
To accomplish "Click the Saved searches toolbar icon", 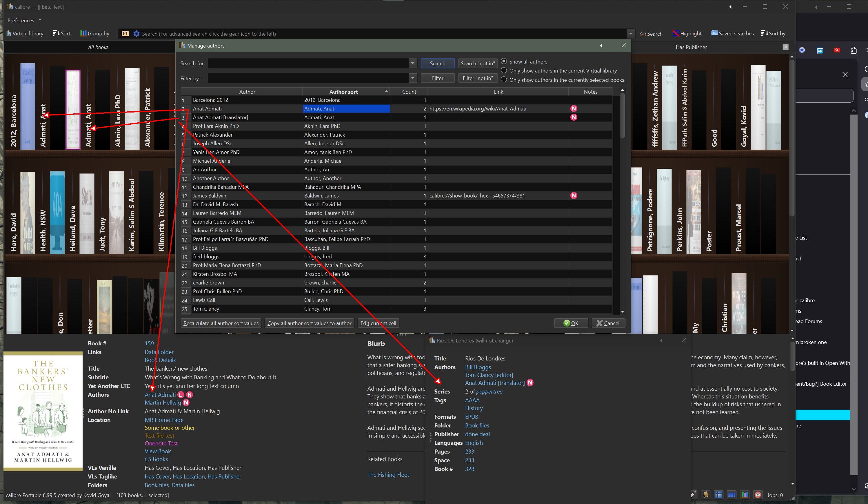I will (x=732, y=33).
